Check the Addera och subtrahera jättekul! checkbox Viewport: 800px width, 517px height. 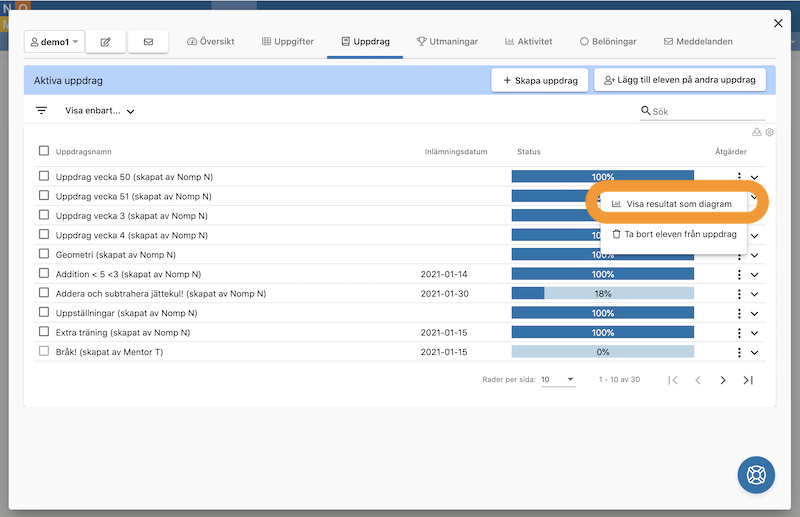44,292
